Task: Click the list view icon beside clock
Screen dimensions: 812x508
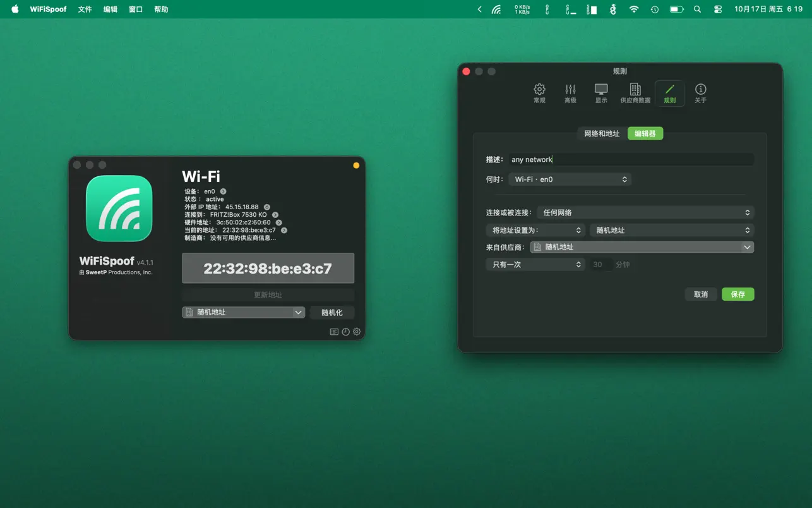Action: click(334, 332)
